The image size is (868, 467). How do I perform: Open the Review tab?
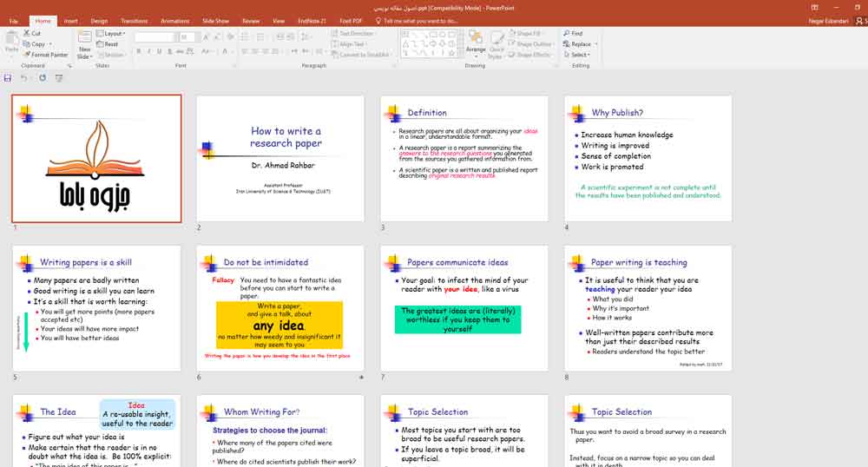(251, 21)
